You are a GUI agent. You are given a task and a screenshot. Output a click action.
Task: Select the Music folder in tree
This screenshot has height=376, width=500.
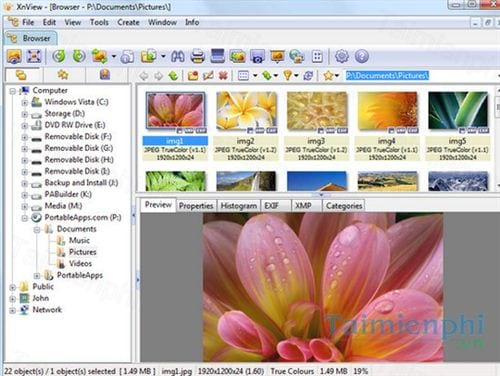[x=79, y=240]
